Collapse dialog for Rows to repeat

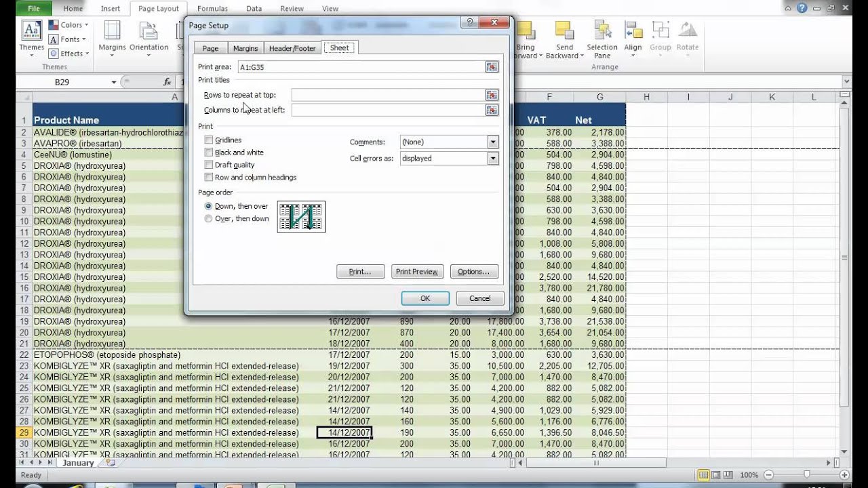click(x=492, y=95)
